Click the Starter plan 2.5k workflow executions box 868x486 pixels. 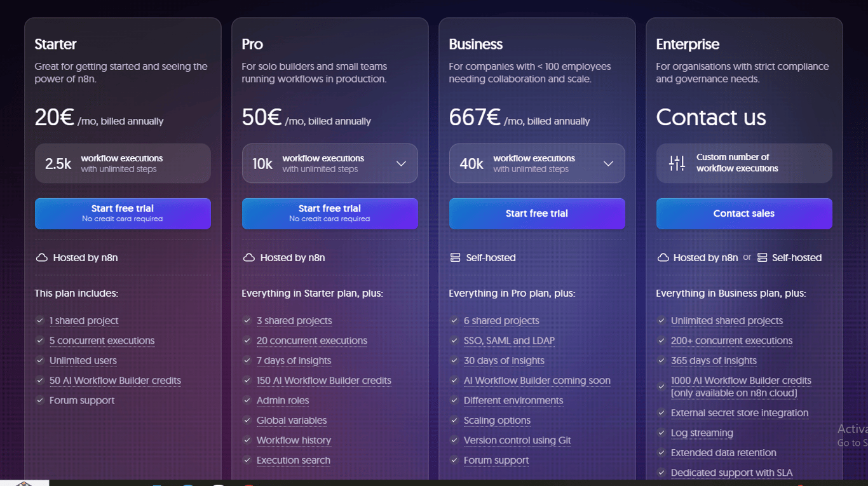[x=123, y=163]
